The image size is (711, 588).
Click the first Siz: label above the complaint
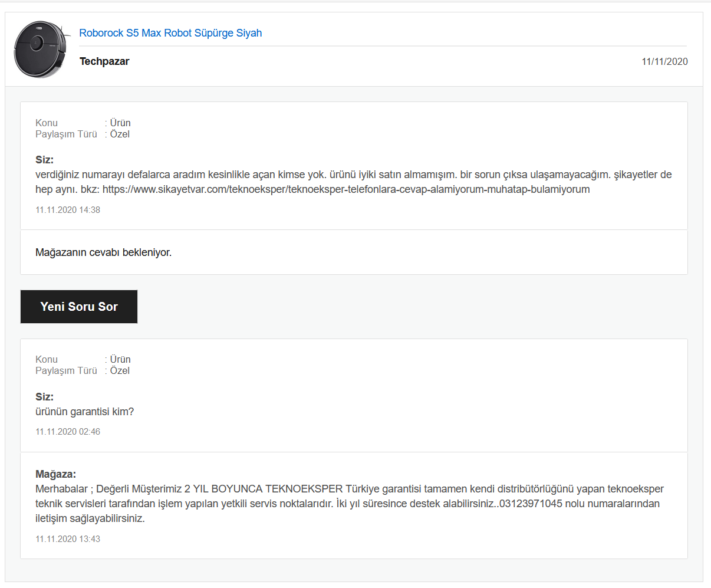[x=44, y=160]
